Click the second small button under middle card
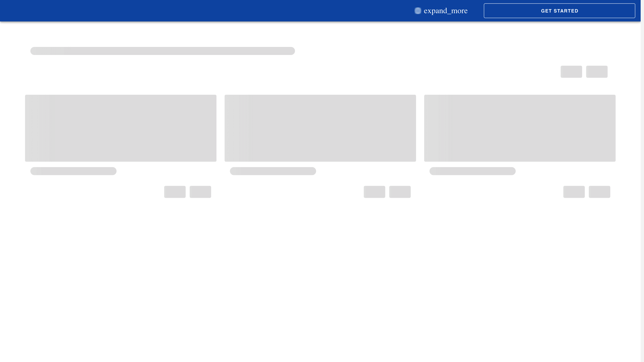644x362 pixels. (400, 192)
